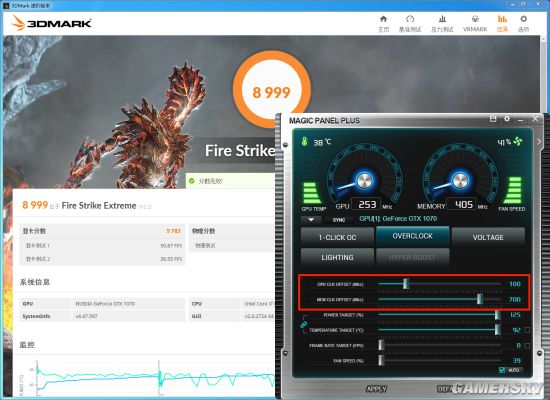Enable the temperature target priority checkbox

(527, 330)
